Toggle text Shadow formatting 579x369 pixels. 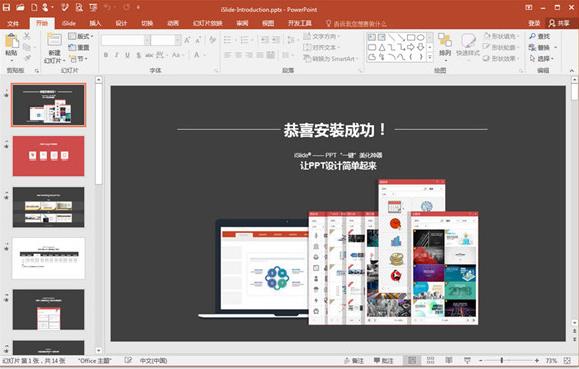(138, 55)
